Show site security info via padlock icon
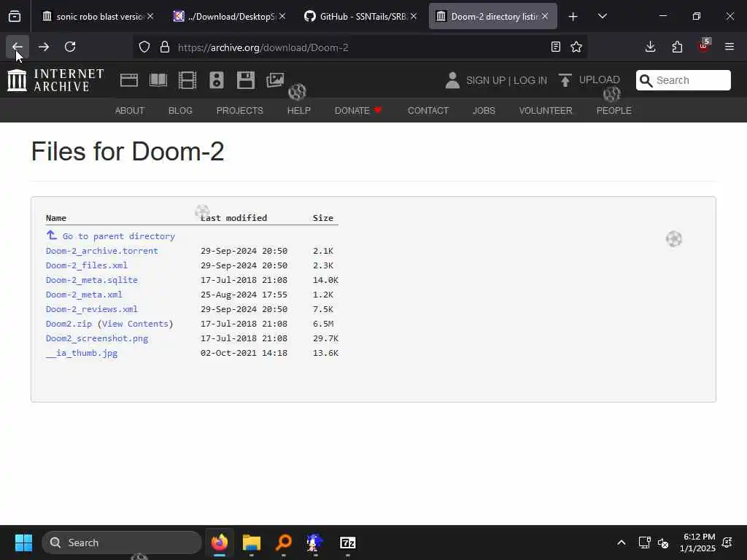Viewport: 747px width, 560px height. (165, 47)
